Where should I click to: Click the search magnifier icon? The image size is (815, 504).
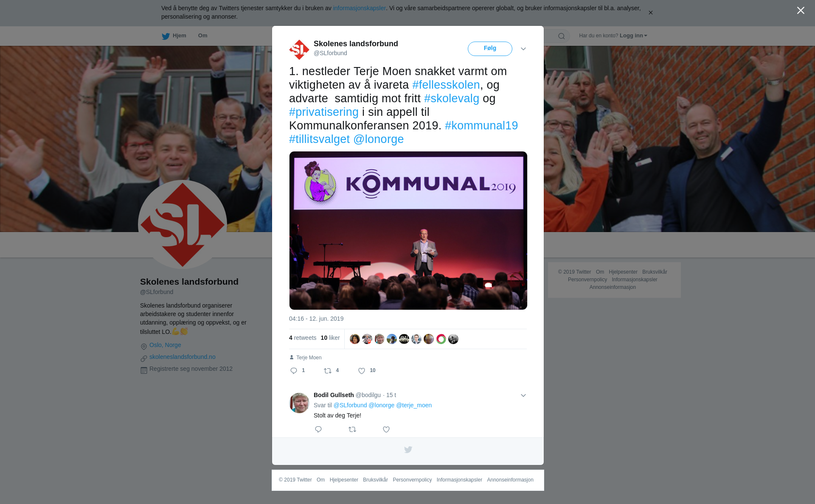tap(562, 36)
